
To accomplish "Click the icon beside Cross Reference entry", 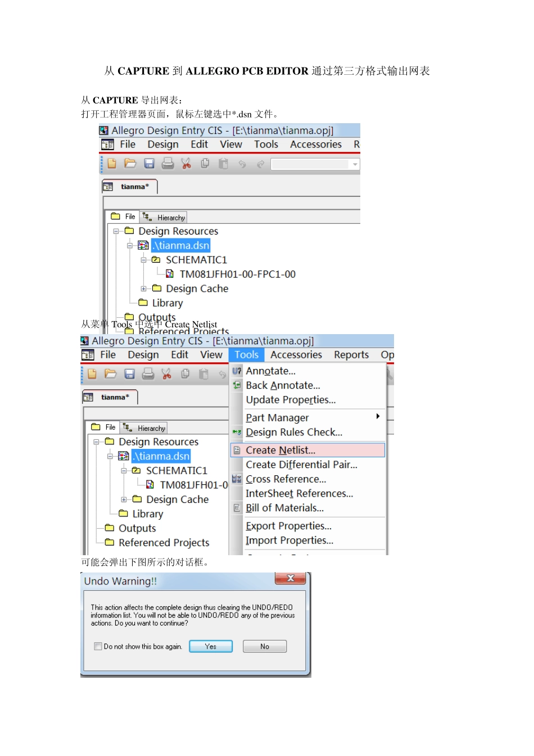I will click(237, 479).
